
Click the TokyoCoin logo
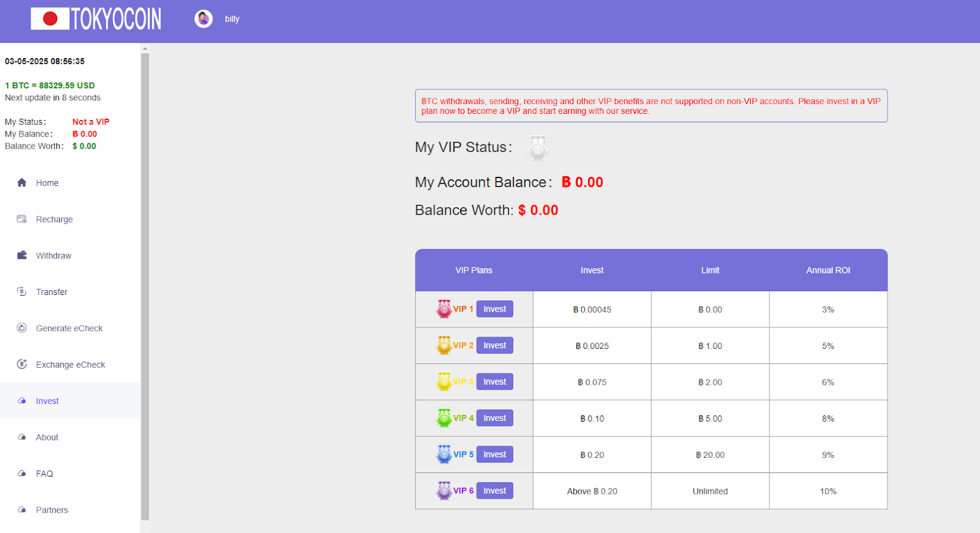[x=96, y=19]
